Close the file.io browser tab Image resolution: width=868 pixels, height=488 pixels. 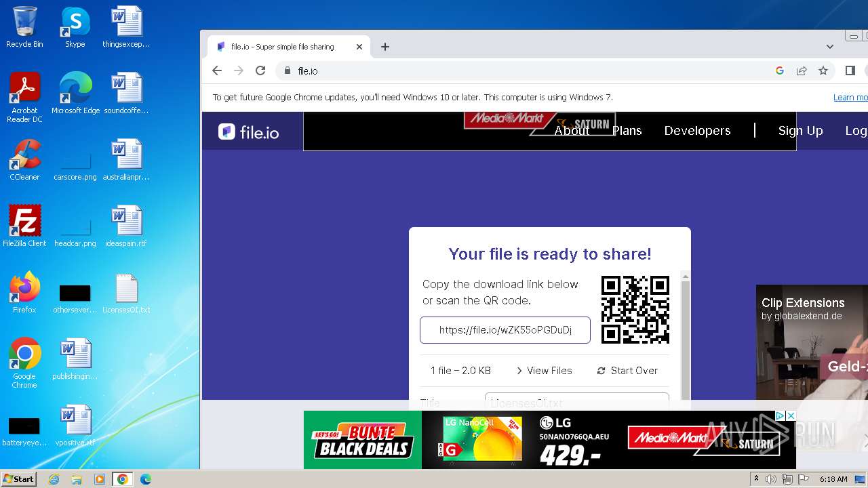click(x=359, y=47)
